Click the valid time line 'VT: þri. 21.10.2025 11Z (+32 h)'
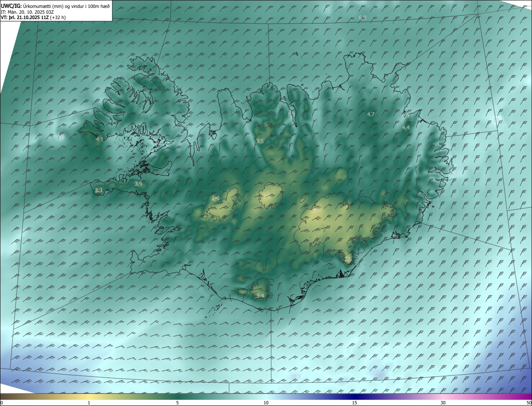 coord(33,17)
